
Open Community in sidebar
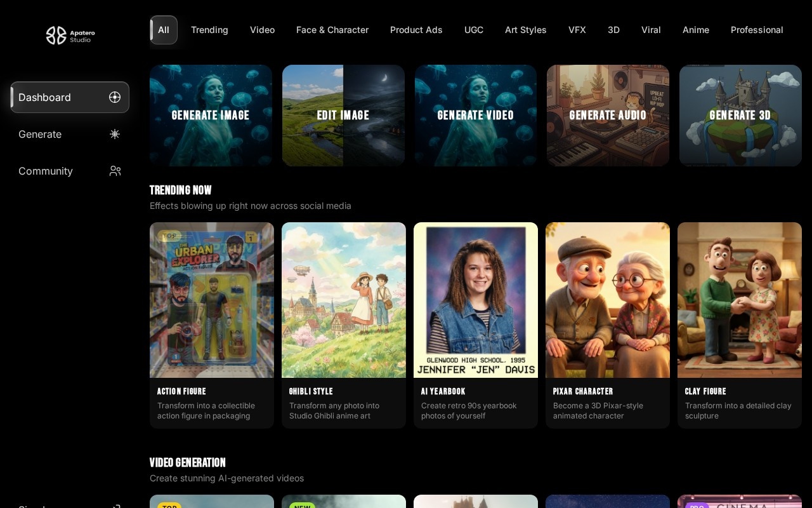pyautogui.click(x=70, y=171)
